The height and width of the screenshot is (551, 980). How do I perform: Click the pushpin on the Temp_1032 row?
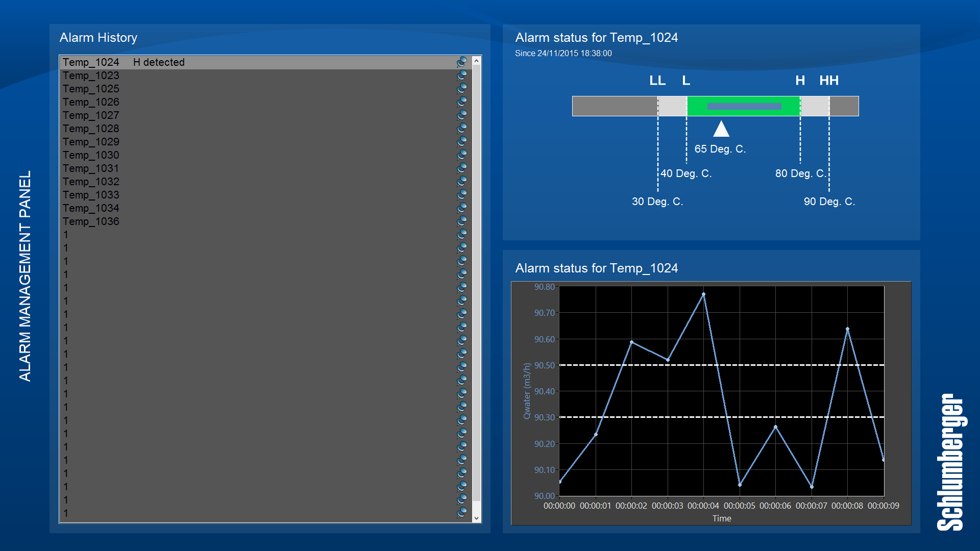click(x=462, y=181)
